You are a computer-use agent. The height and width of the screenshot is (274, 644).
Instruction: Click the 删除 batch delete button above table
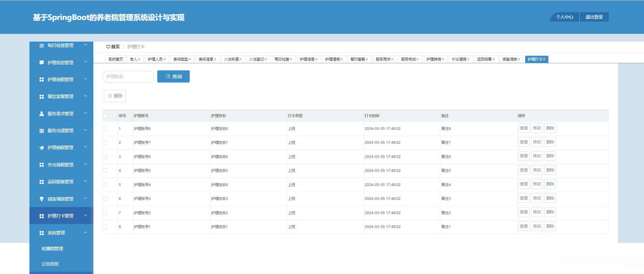click(115, 96)
